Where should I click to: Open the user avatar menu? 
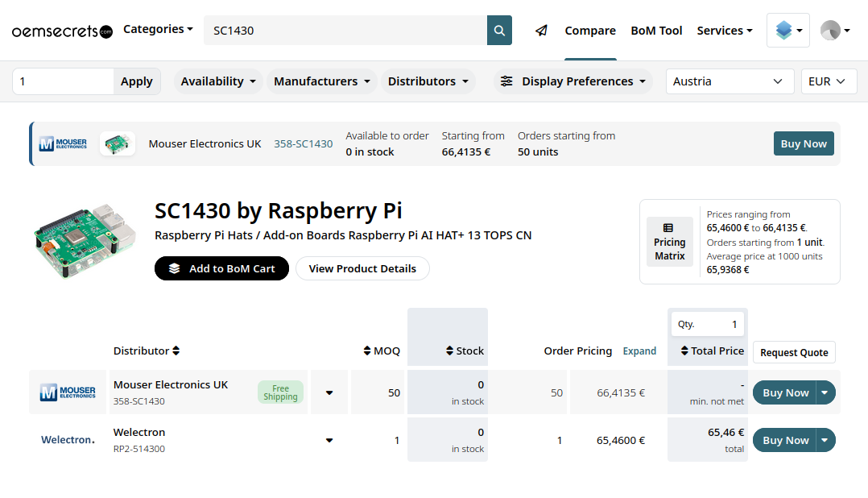(x=835, y=31)
